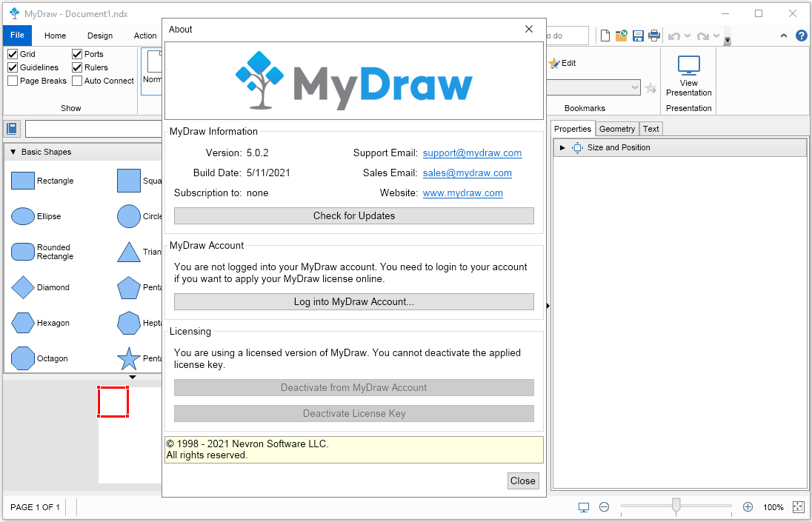Click the shape library search field
The width and height of the screenshot is (812, 522).
tap(93, 129)
